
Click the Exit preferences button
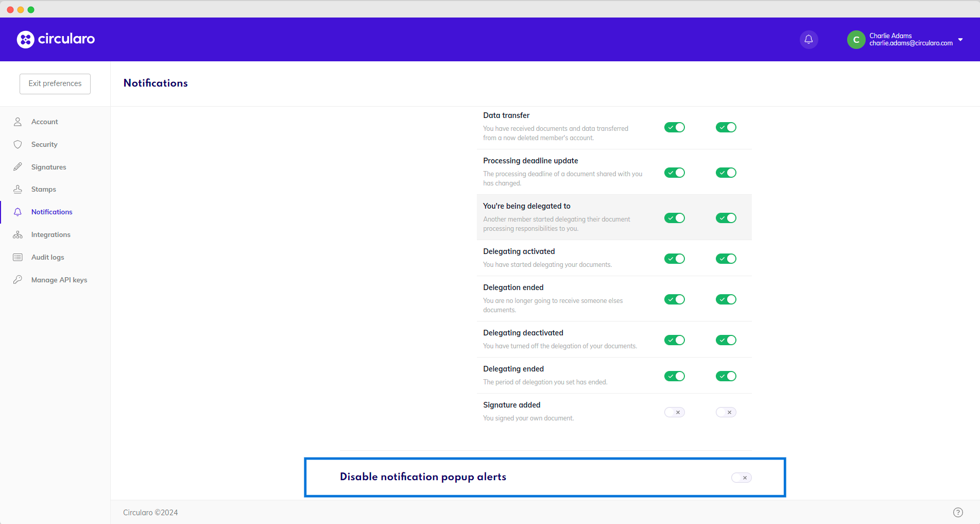pyautogui.click(x=55, y=83)
